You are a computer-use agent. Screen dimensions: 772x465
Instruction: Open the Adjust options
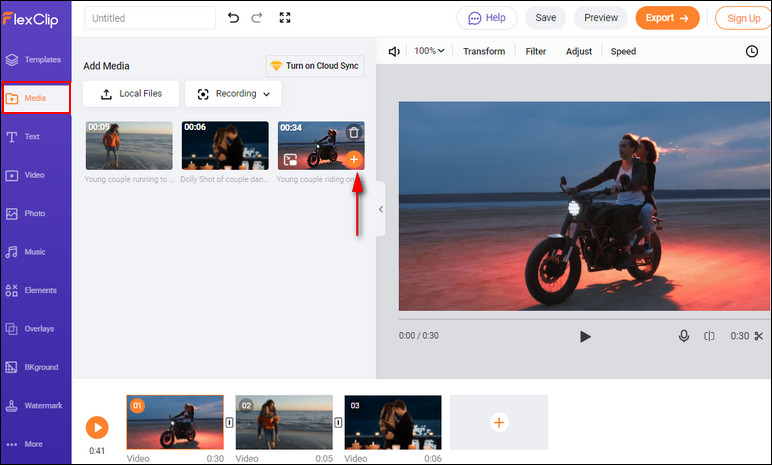coord(579,51)
